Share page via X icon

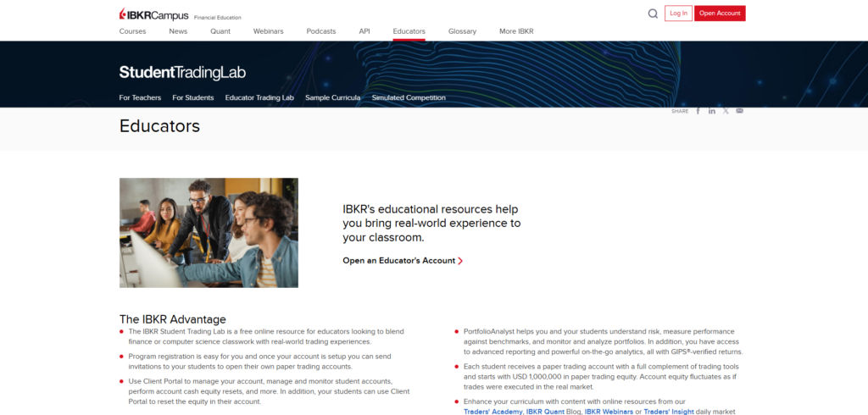[x=726, y=111]
